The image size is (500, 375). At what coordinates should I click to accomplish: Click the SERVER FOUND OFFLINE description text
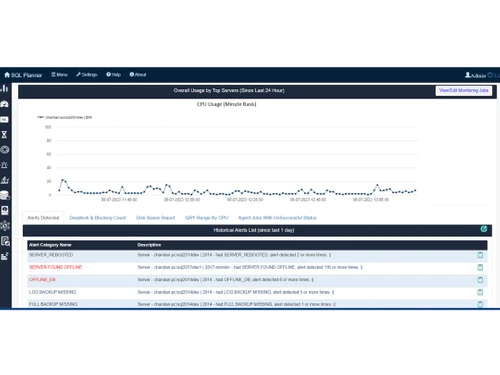pyautogui.click(x=250, y=267)
